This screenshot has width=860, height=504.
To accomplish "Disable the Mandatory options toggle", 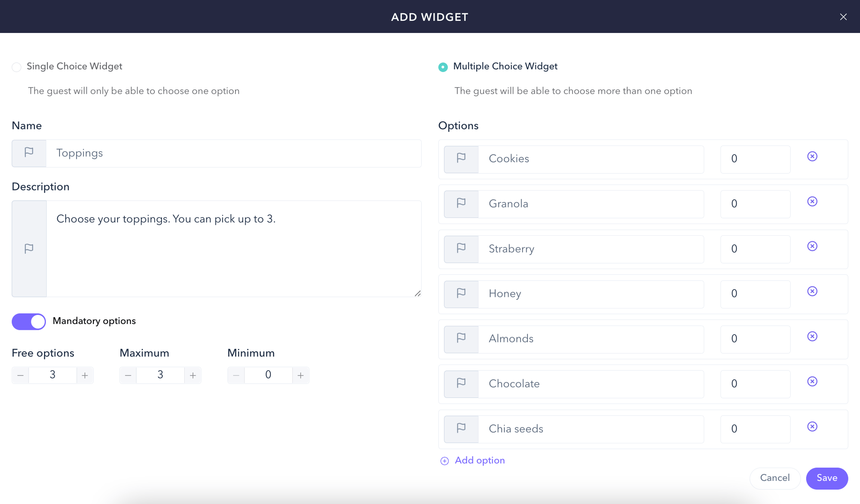I will (29, 321).
